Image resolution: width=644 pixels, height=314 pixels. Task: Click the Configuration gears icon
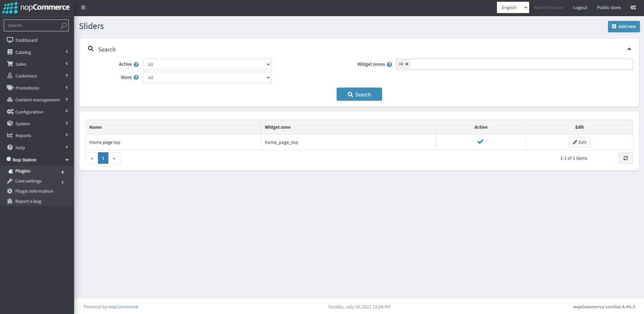click(10, 112)
